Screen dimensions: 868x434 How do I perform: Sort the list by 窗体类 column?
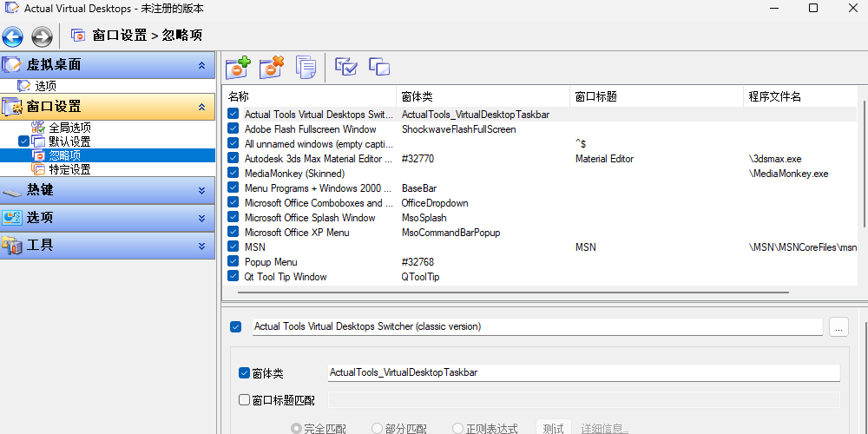pyautogui.click(x=483, y=96)
